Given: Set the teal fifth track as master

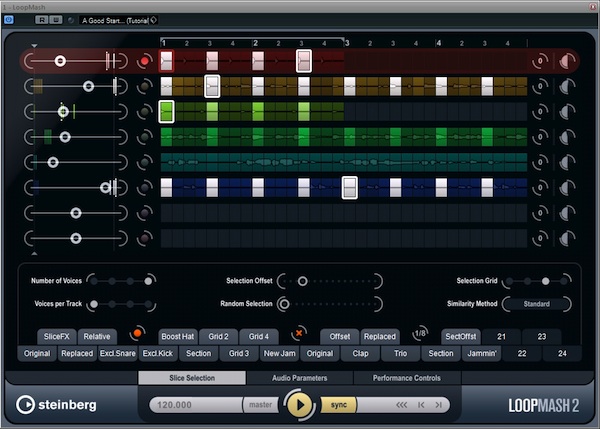Looking at the screenshot, I should pos(145,162).
